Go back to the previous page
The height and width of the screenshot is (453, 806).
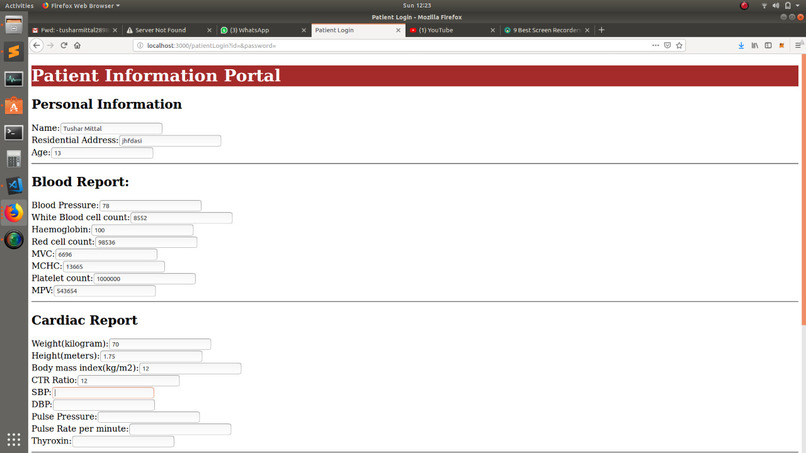point(36,45)
